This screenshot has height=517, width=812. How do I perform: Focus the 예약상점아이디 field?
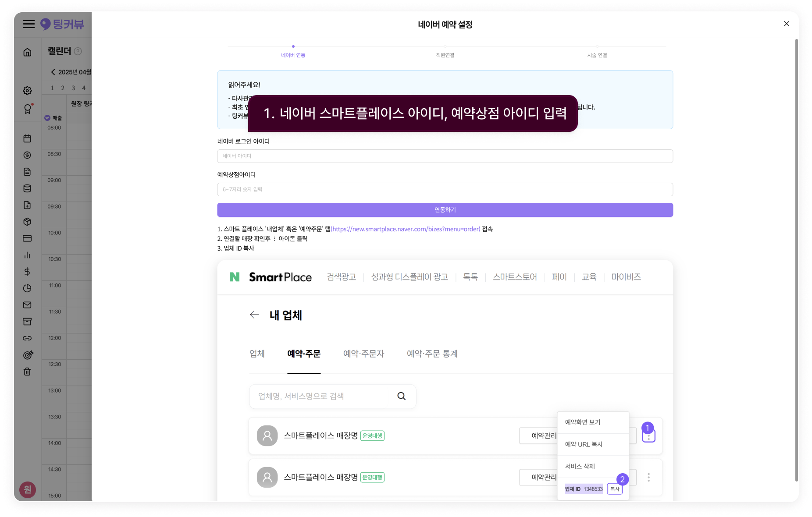(x=445, y=189)
